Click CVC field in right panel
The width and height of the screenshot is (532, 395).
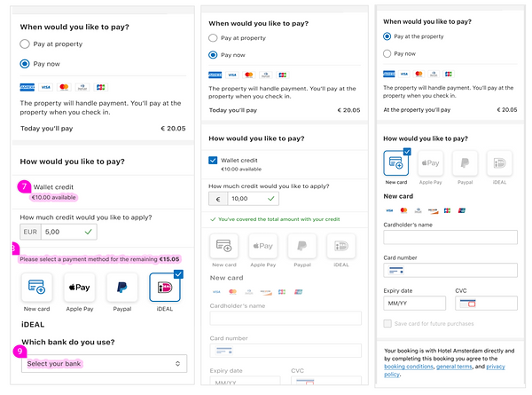click(x=486, y=303)
